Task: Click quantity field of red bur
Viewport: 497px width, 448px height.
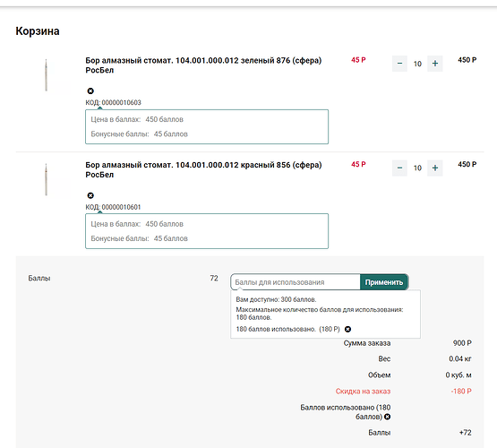Action: pyautogui.click(x=417, y=168)
